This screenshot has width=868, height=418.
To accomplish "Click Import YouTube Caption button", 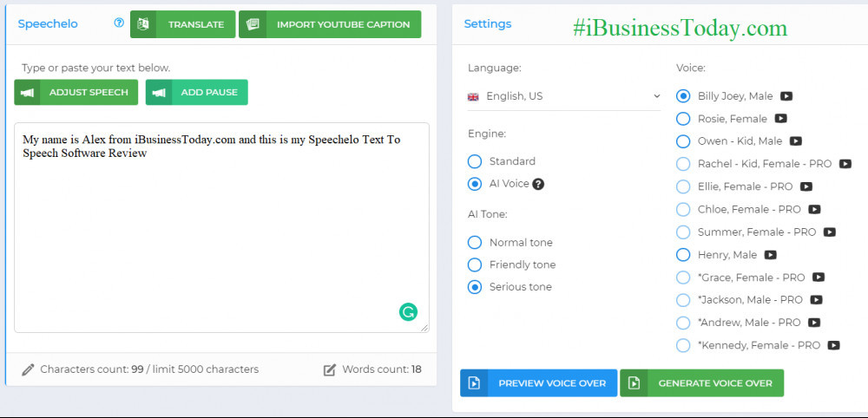I will pos(330,24).
